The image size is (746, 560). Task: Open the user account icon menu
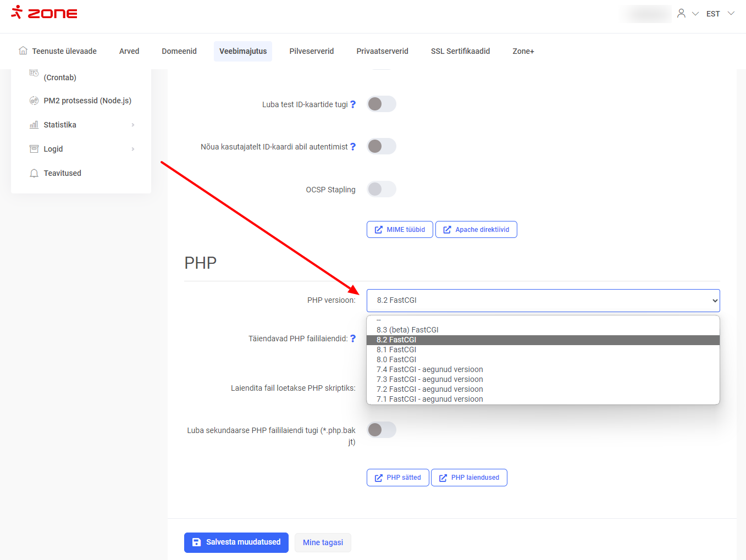click(x=682, y=13)
